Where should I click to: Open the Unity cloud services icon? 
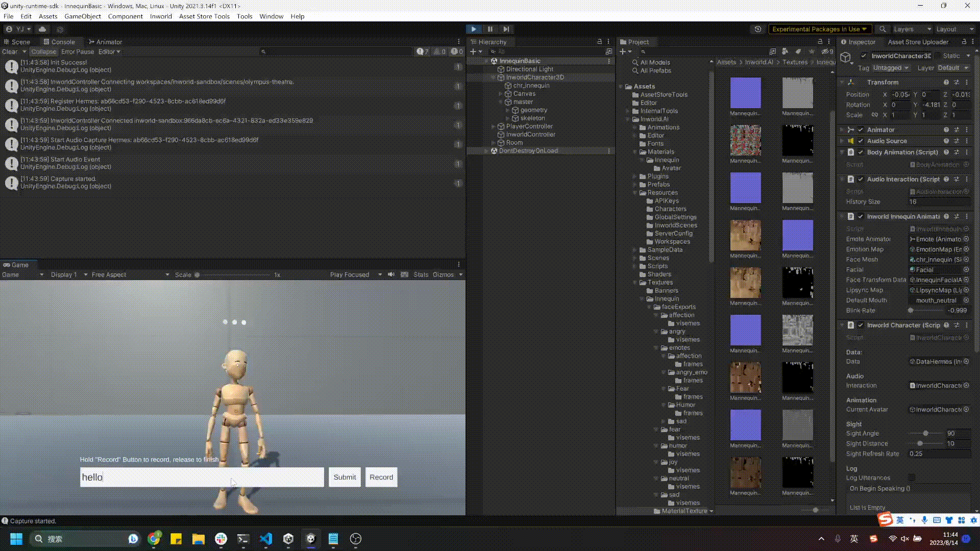click(42, 29)
